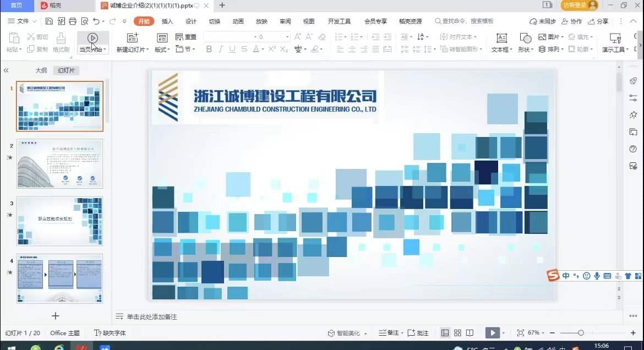The width and height of the screenshot is (644, 350).
Task: Click the 缺失字体 missing fonts indicator
Action: pos(110,333)
